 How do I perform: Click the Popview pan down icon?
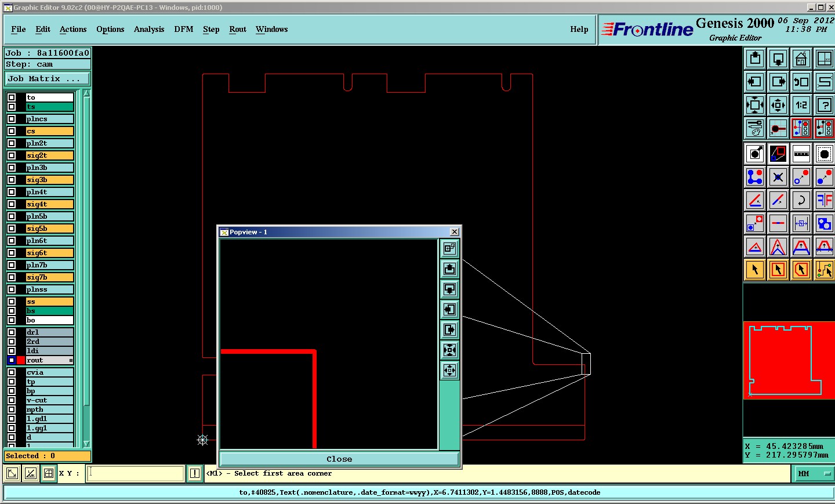[x=449, y=289]
